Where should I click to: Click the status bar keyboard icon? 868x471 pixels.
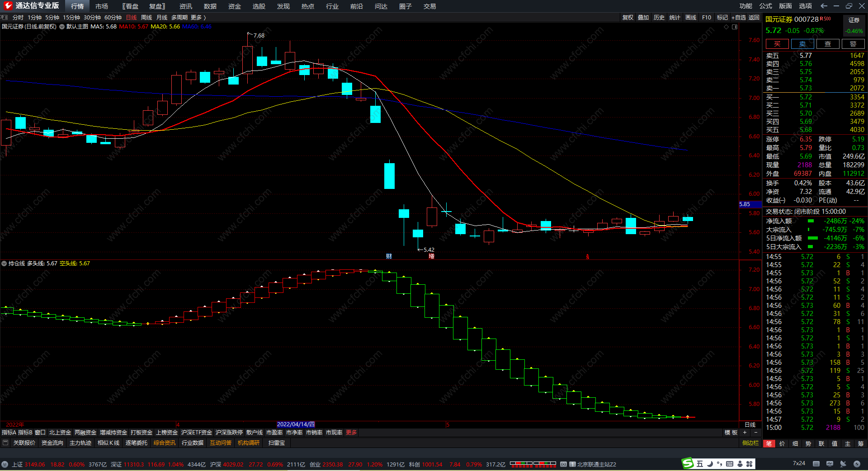click(x=816, y=464)
